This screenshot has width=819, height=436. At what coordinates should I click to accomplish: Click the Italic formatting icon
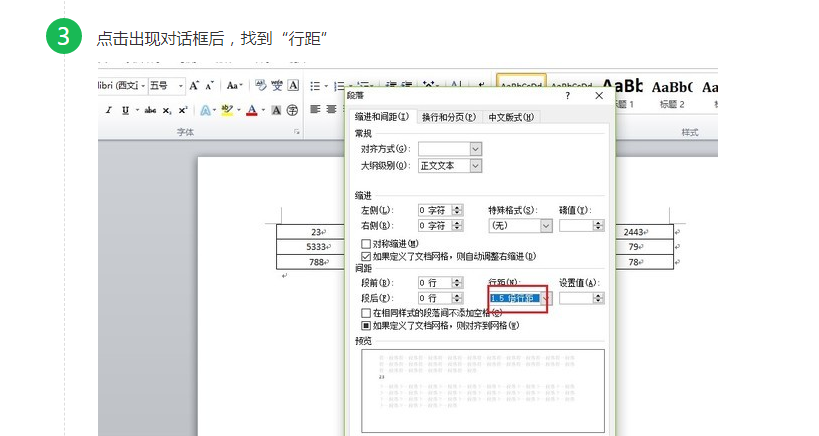[x=107, y=110]
